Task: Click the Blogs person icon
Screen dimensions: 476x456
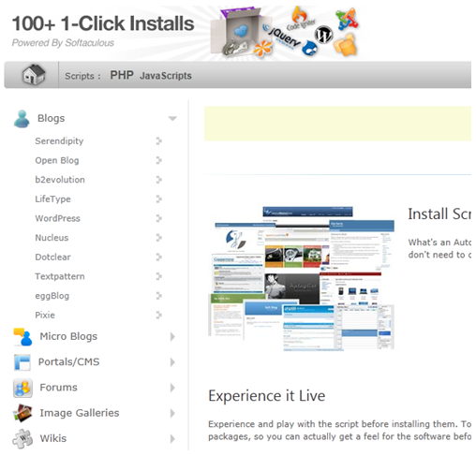Action: 22,119
